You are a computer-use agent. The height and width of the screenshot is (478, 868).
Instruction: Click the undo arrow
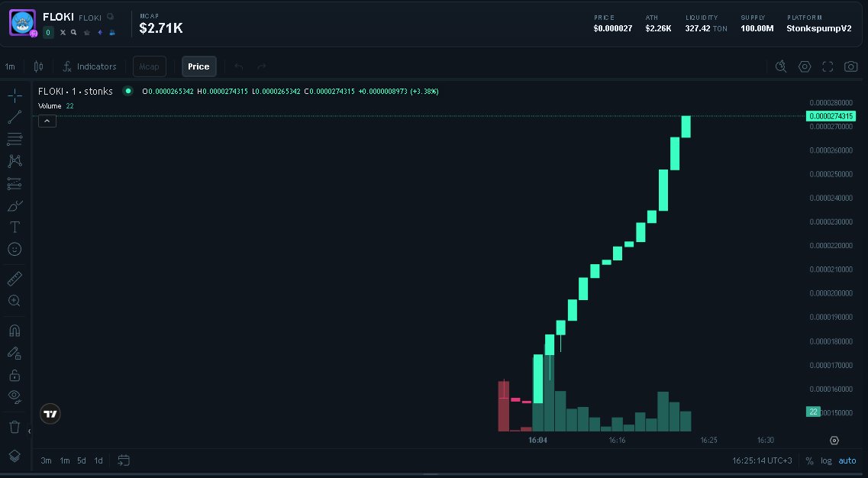click(239, 66)
